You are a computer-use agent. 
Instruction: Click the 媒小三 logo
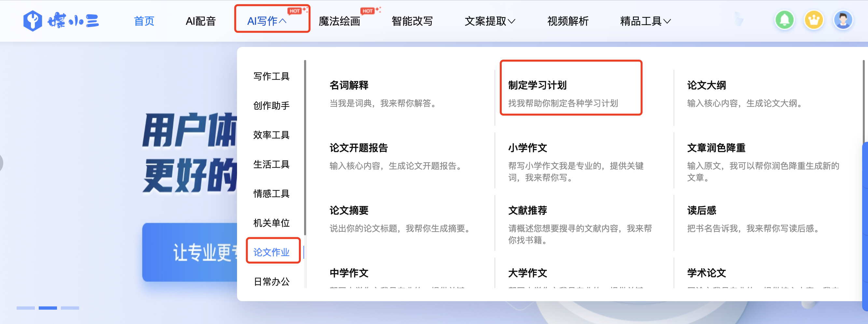pyautogui.click(x=61, y=21)
